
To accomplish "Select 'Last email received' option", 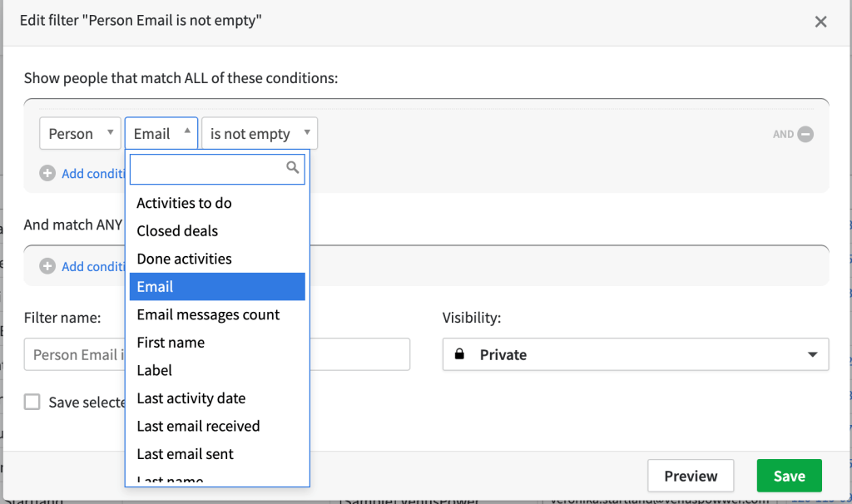I will point(217,426).
